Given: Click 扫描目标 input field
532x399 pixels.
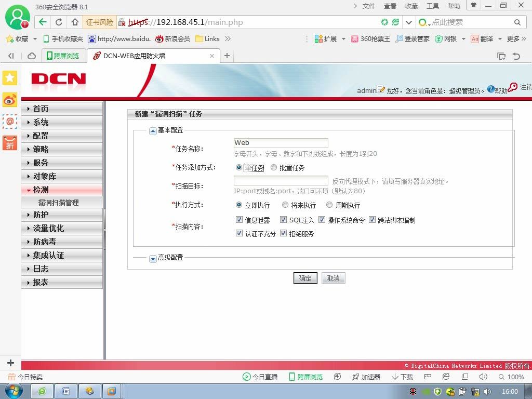Looking at the screenshot, I should click(x=281, y=180).
